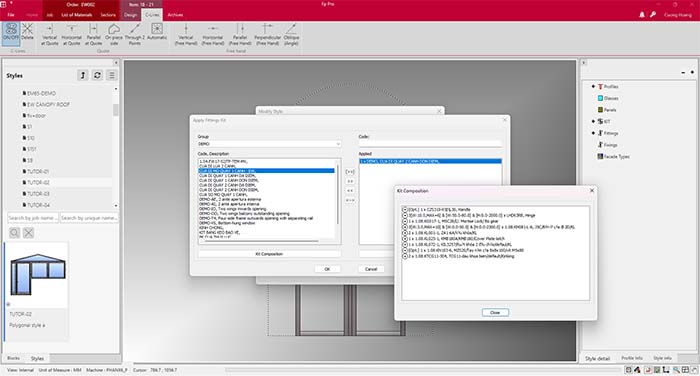Image resolution: width=700 pixels, height=376 pixels.
Task: Click Styles panel refresh icon
Action: (97, 75)
